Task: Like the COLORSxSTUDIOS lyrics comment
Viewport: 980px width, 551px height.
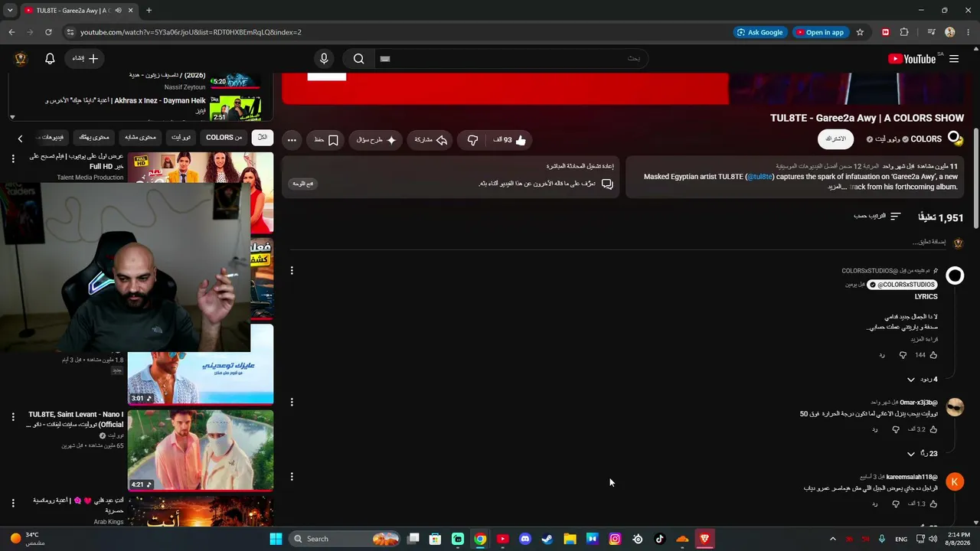Action: [x=933, y=355]
